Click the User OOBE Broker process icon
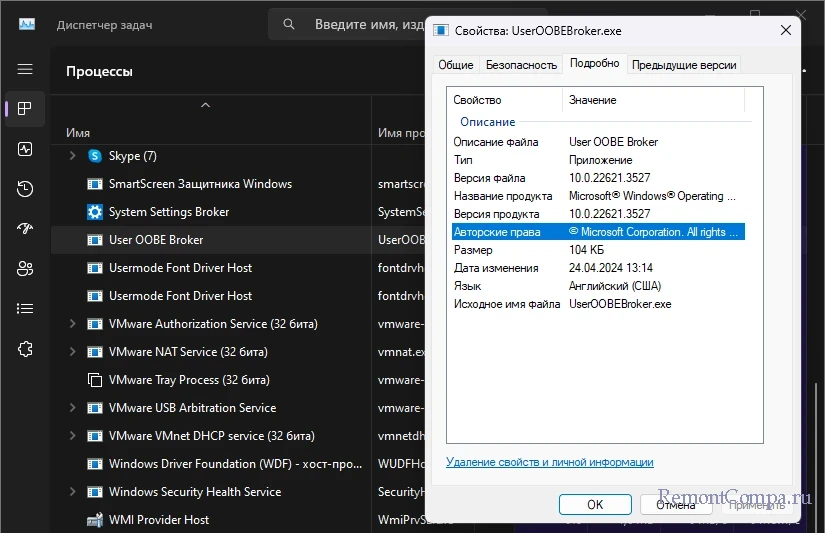Image resolution: width=825 pixels, height=533 pixels. pyautogui.click(x=95, y=240)
